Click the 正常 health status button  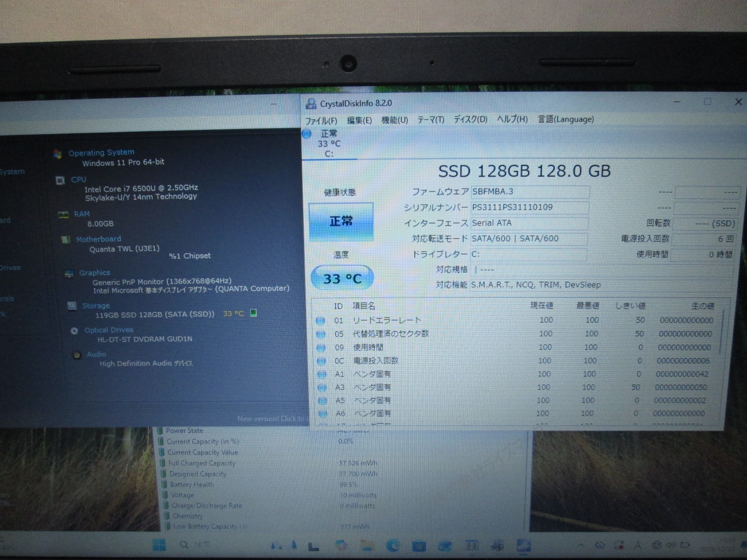pyautogui.click(x=341, y=222)
